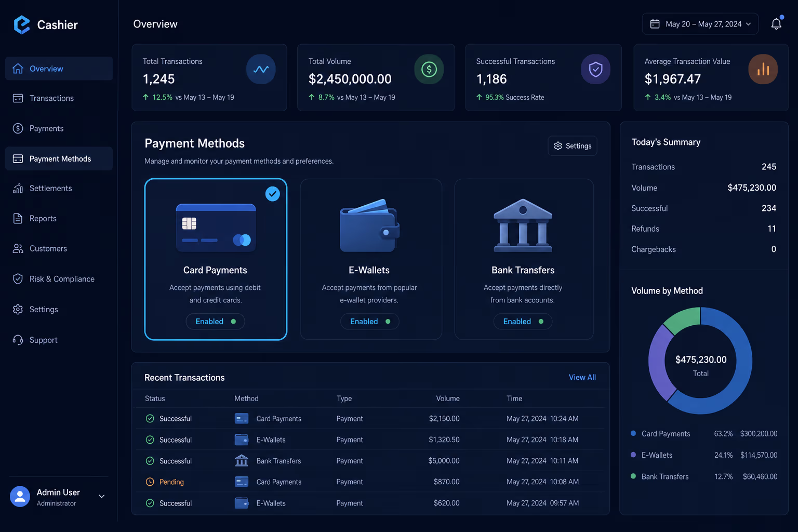Viewport: 798px width, 532px height.
Task: Click the Status column header
Action: (155, 398)
